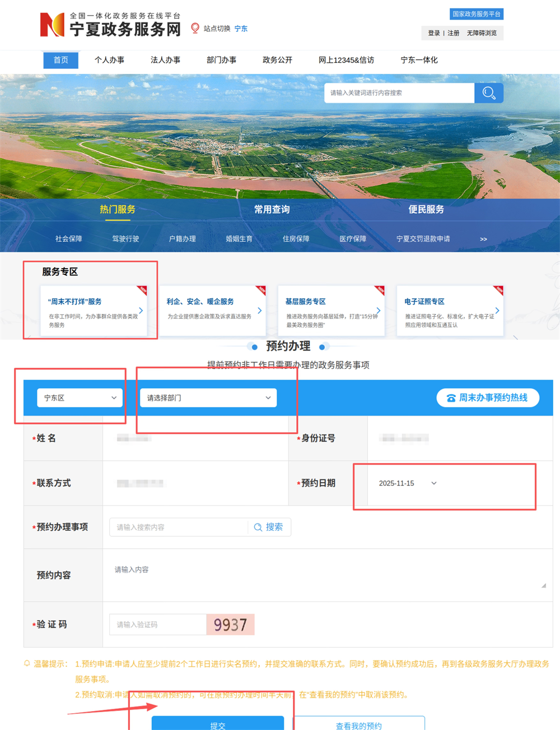560x730 pixels.
Task: Click the 登录 link
Action: (434, 33)
